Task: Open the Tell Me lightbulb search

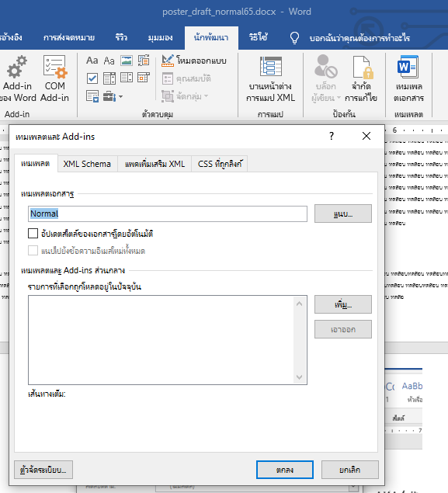Action: (x=294, y=38)
